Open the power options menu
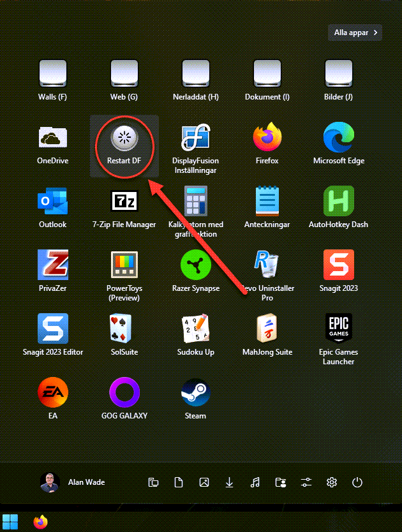The image size is (402, 532). click(357, 482)
